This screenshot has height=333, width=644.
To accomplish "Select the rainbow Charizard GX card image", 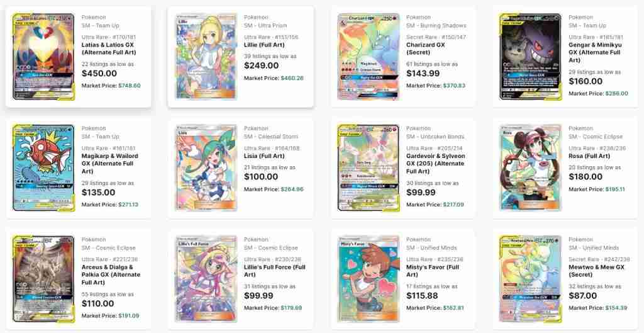I will coord(368,57).
